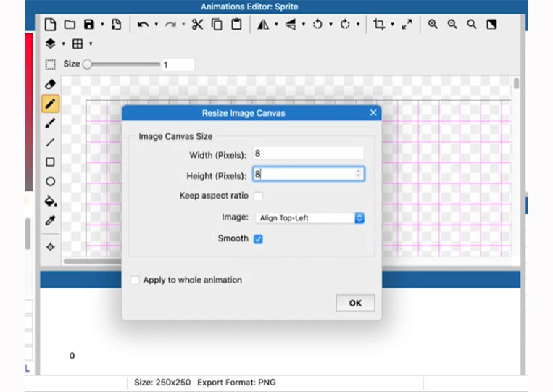The width and height of the screenshot is (553, 392).
Task: Click the Size value field showing 1
Action: (178, 64)
